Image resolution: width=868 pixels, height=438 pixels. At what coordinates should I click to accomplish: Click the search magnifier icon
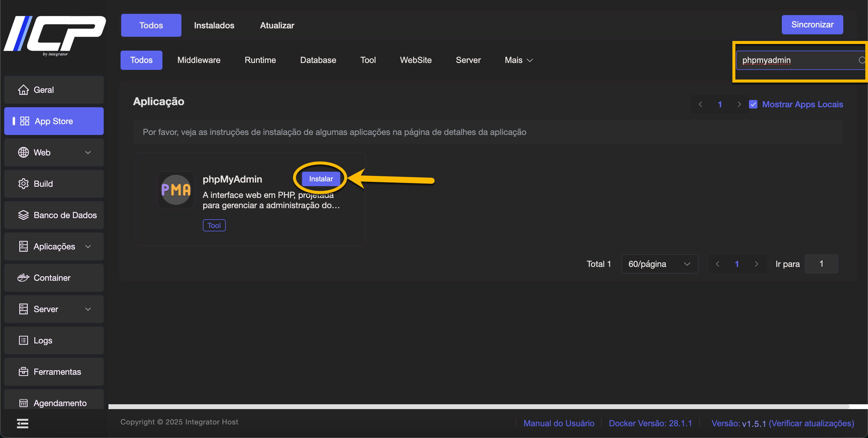pyautogui.click(x=862, y=60)
